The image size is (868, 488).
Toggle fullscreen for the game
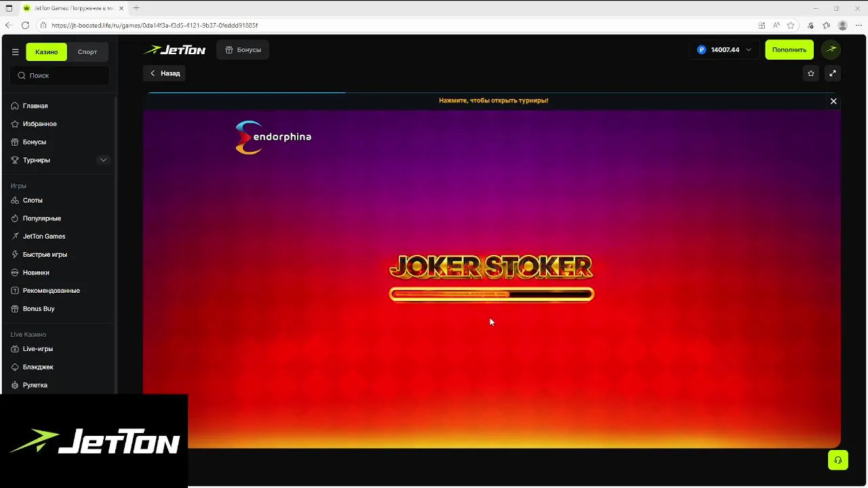[x=833, y=73]
